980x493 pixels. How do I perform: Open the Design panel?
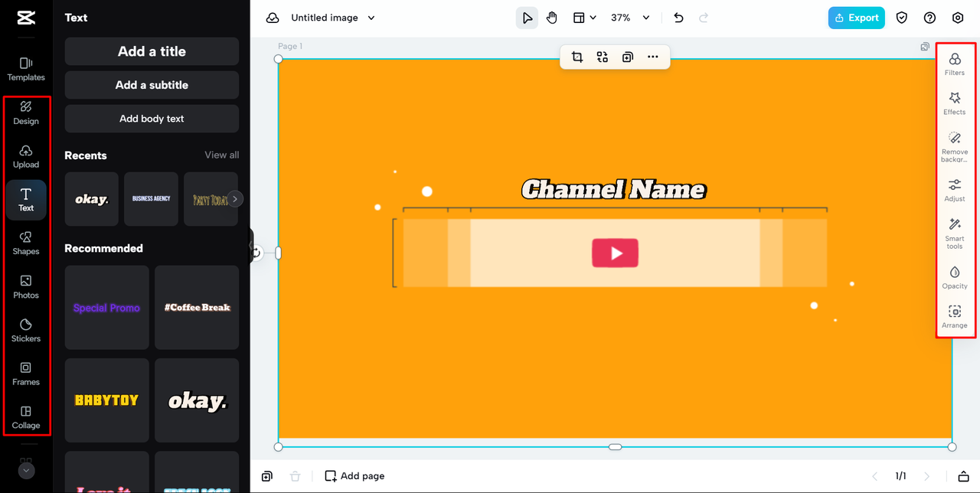(26, 113)
